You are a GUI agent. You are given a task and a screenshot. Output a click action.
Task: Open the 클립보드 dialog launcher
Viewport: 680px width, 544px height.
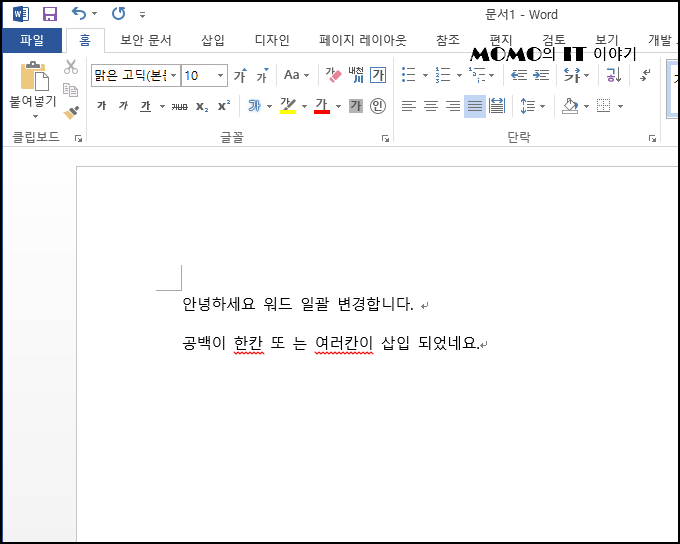click(x=78, y=138)
